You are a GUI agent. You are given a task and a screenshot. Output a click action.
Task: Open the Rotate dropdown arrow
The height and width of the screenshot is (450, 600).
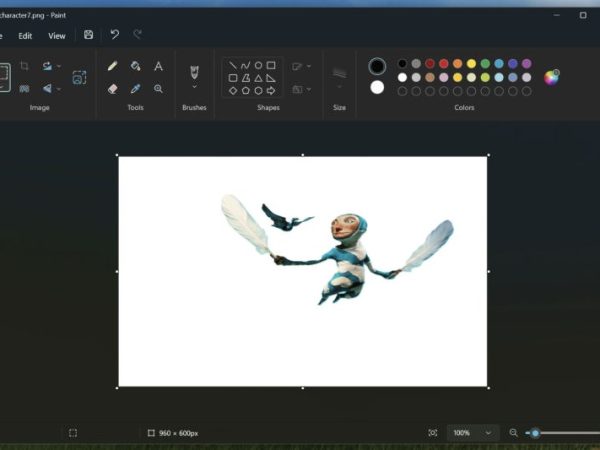pos(59,66)
